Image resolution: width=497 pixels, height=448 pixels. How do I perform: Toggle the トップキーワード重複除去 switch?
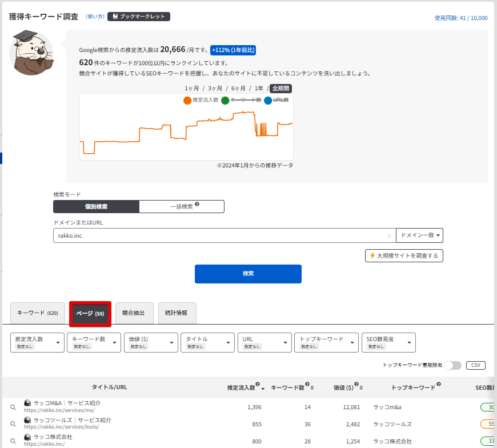point(453,365)
